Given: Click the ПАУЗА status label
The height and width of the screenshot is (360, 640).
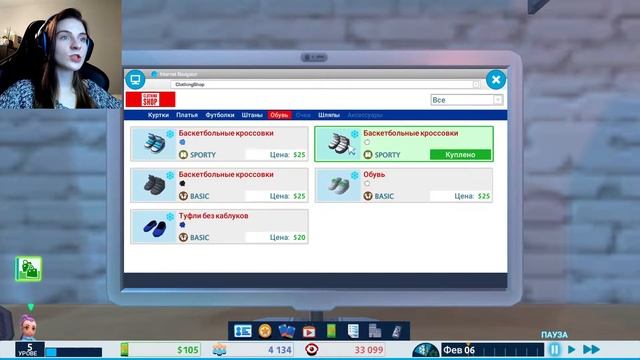Looking at the screenshot, I should 554,335.
